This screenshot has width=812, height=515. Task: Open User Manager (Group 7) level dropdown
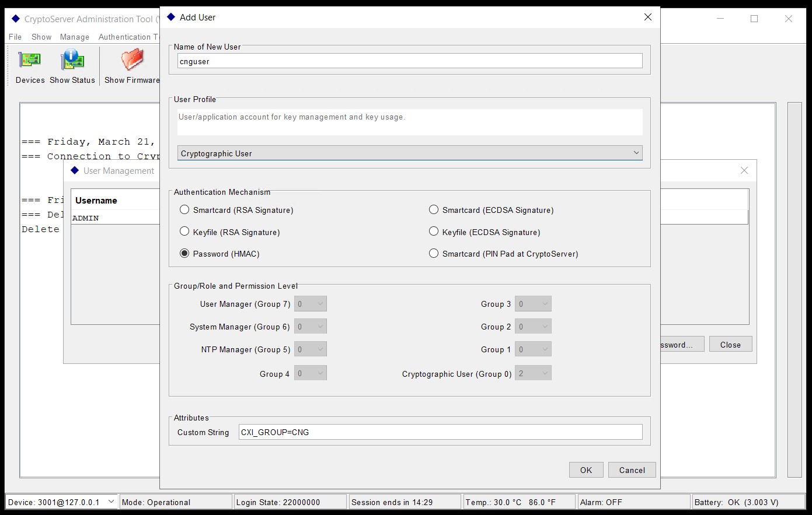[311, 304]
